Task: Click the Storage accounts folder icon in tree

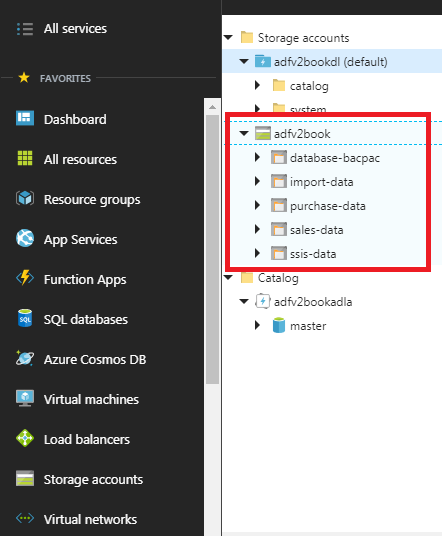Action: point(247,37)
